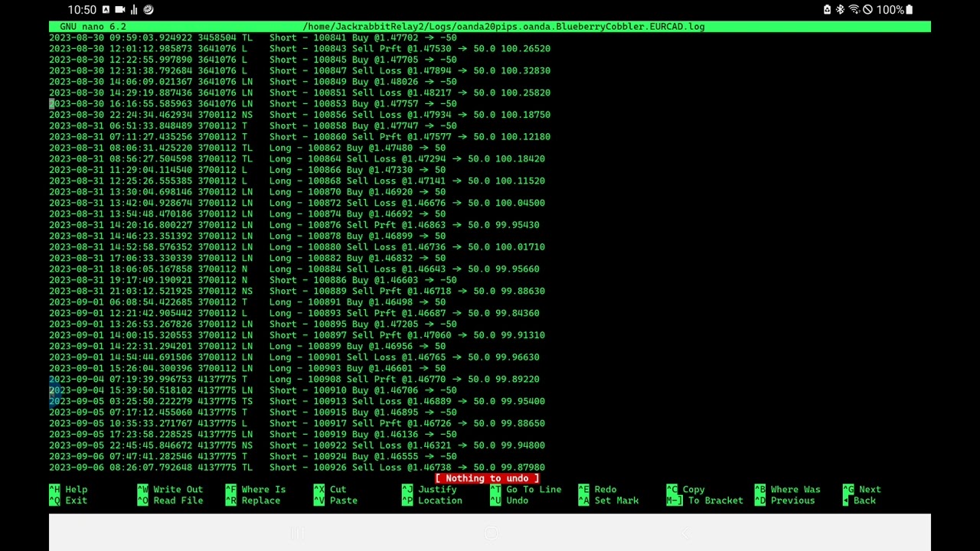Place cursor on order 100862 Long Buy line
980x551 pixels.
click(x=247, y=148)
